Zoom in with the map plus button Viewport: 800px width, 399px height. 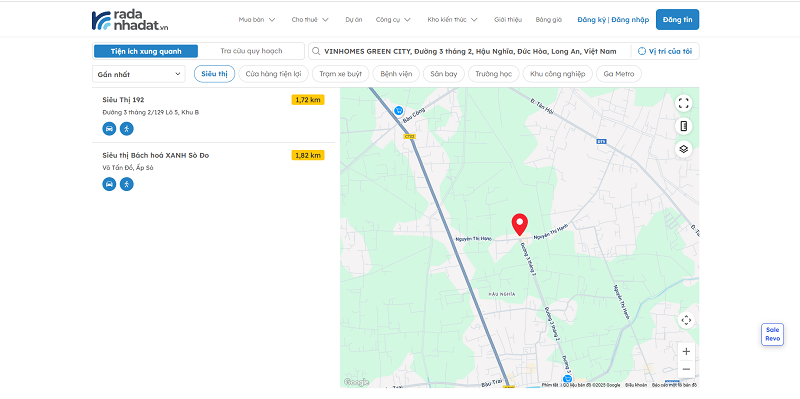tap(686, 352)
